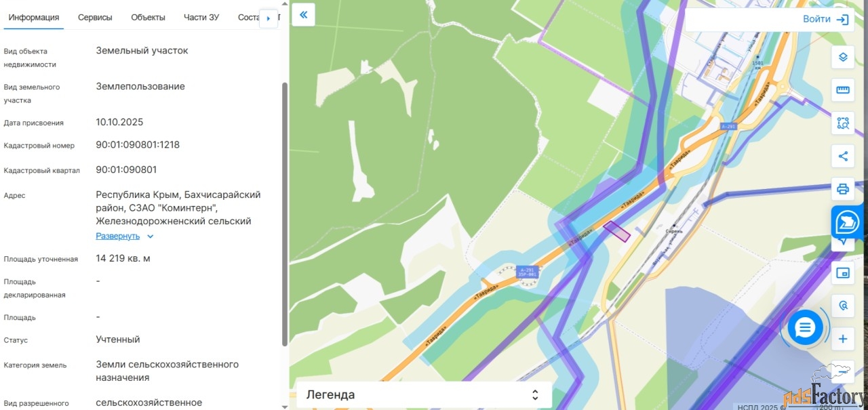
Task: Open the picture-in-picture overview map
Action: point(843,273)
